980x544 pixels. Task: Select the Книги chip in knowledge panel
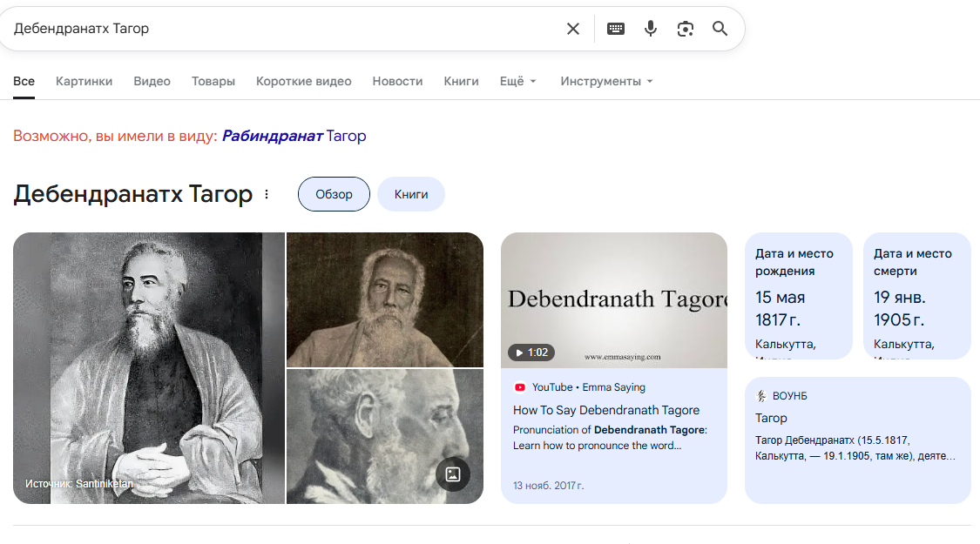pos(410,194)
